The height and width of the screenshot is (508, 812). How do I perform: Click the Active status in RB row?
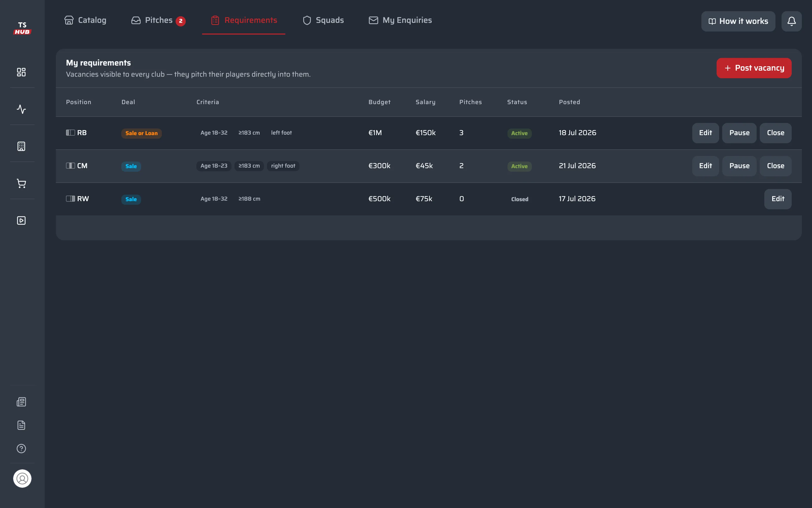(x=519, y=133)
